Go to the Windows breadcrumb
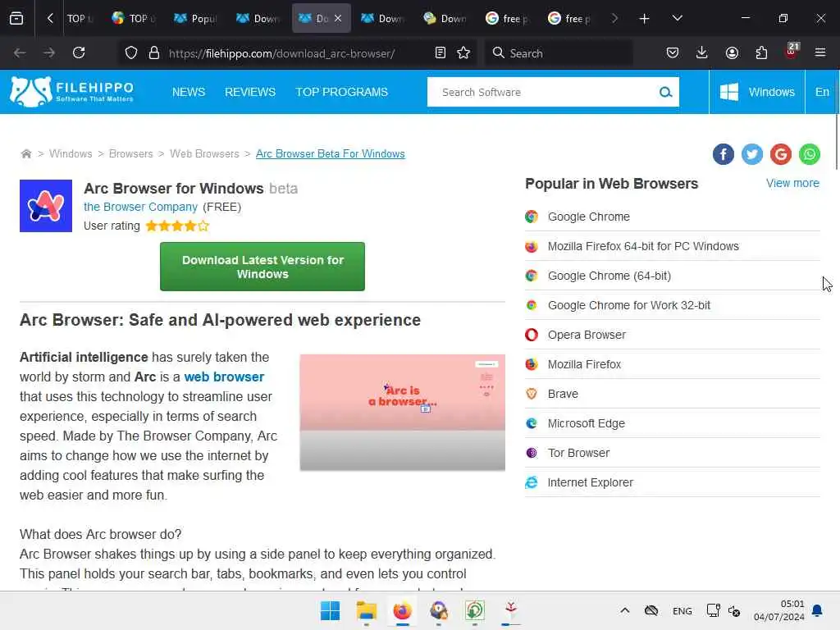 tap(71, 153)
